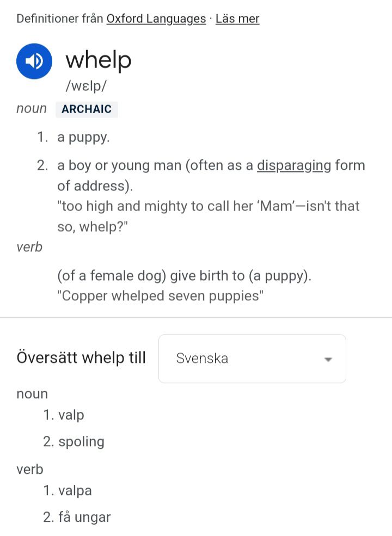Click the Swedish translation valp
Image resolution: width=392 pixels, height=536 pixels.
[x=71, y=415]
